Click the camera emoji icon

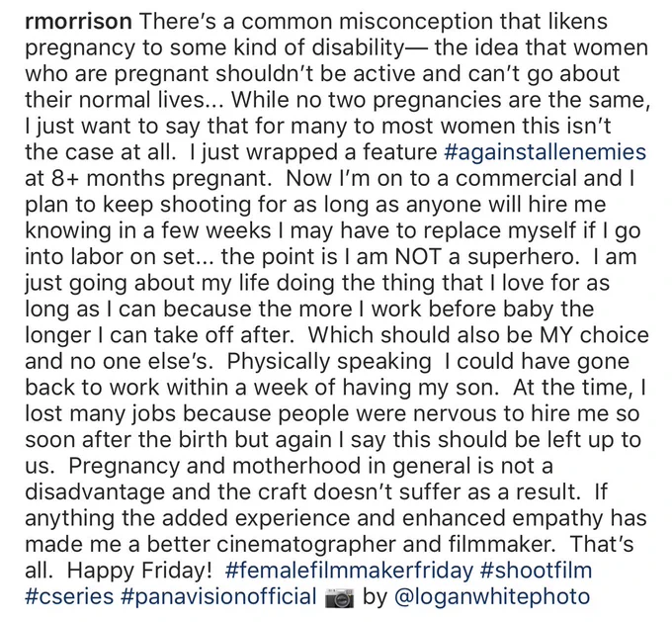pos(339,598)
